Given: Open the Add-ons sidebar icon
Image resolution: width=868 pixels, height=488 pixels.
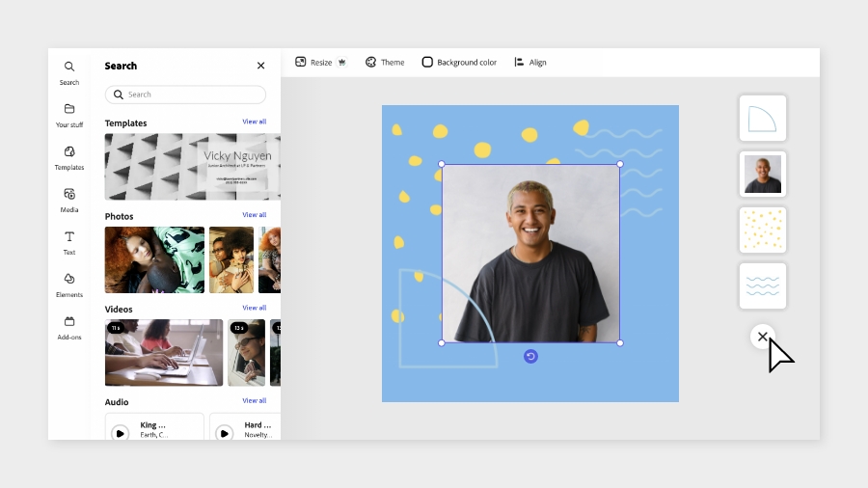Looking at the screenshot, I should (x=69, y=321).
